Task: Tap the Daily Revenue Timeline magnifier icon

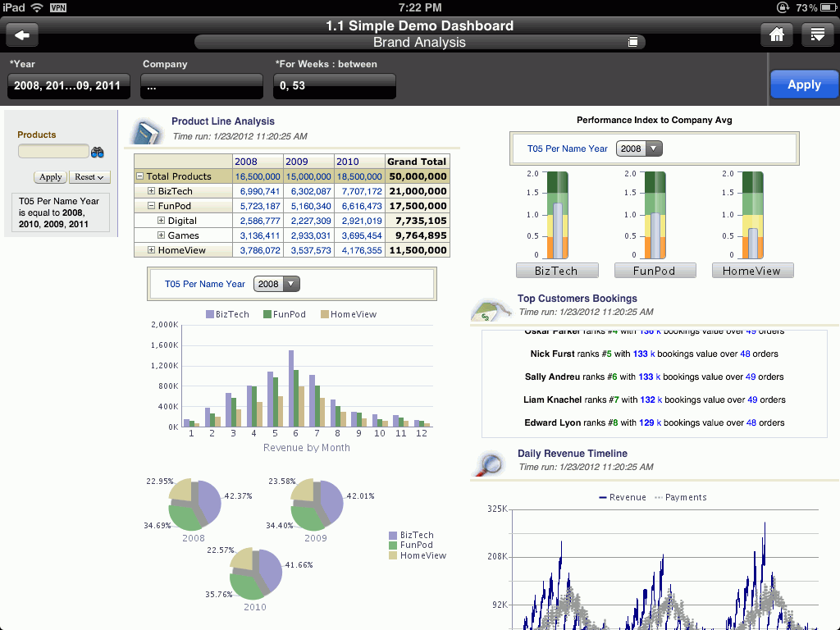Action: (x=490, y=464)
